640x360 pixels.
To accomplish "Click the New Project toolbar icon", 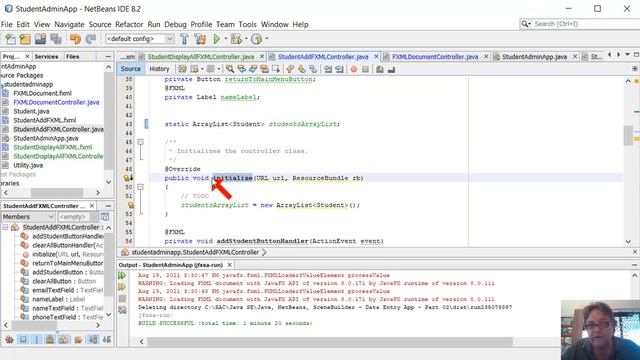I will [x=25, y=39].
